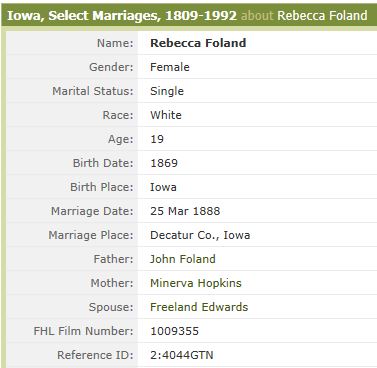
Task: Select the name Rebecca Foland
Action: tap(198, 43)
